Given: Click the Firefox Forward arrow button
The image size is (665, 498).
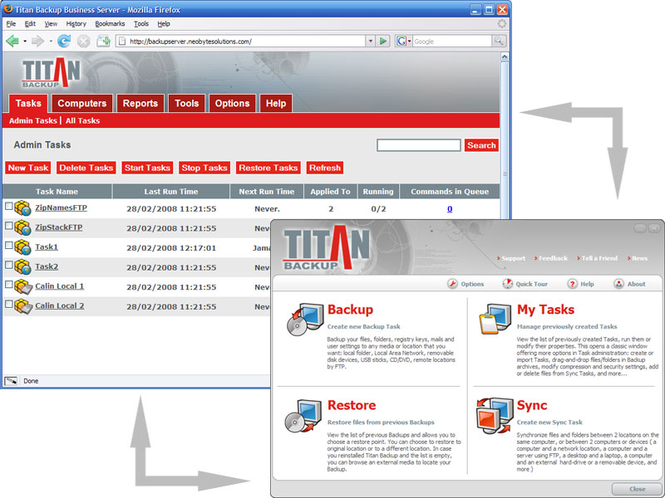Looking at the screenshot, I should pos(38,41).
